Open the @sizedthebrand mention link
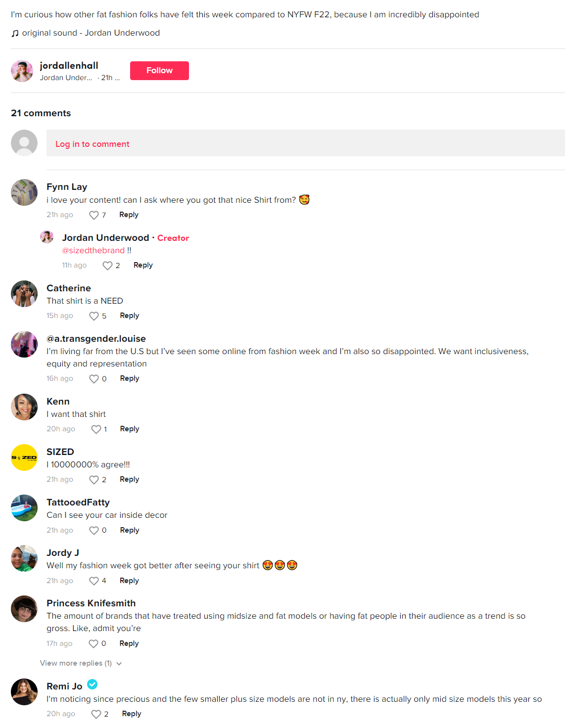565x728 pixels. click(x=94, y=250)
